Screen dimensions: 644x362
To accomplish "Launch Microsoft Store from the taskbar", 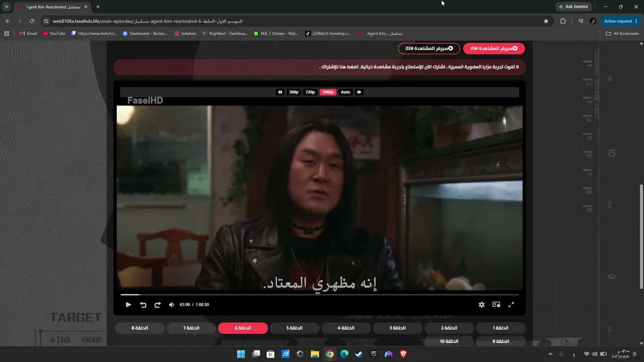I will click(271, 354).
